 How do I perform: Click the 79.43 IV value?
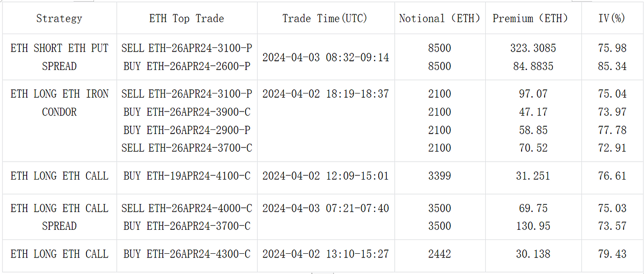[612, 254]
